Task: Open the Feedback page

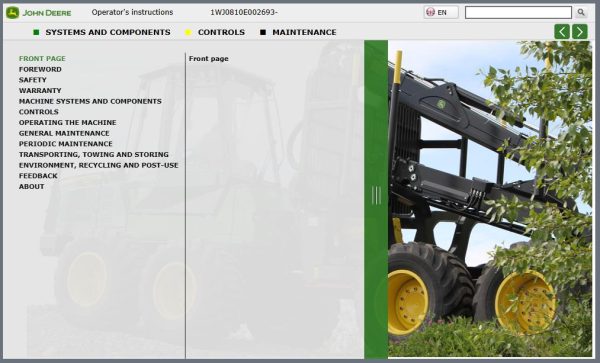Action: (x=38, y=176)
